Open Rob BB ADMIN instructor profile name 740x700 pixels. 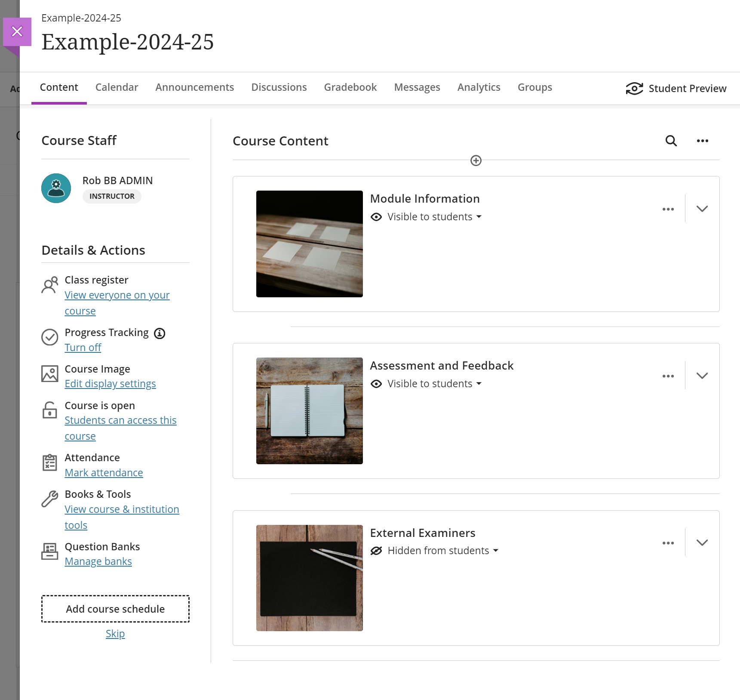[118, 181]
